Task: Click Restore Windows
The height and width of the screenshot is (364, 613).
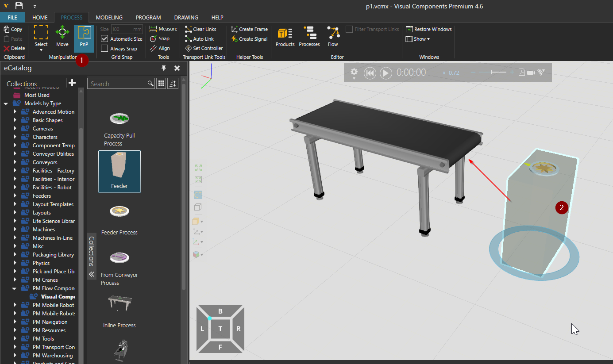Action: (428, 29)
